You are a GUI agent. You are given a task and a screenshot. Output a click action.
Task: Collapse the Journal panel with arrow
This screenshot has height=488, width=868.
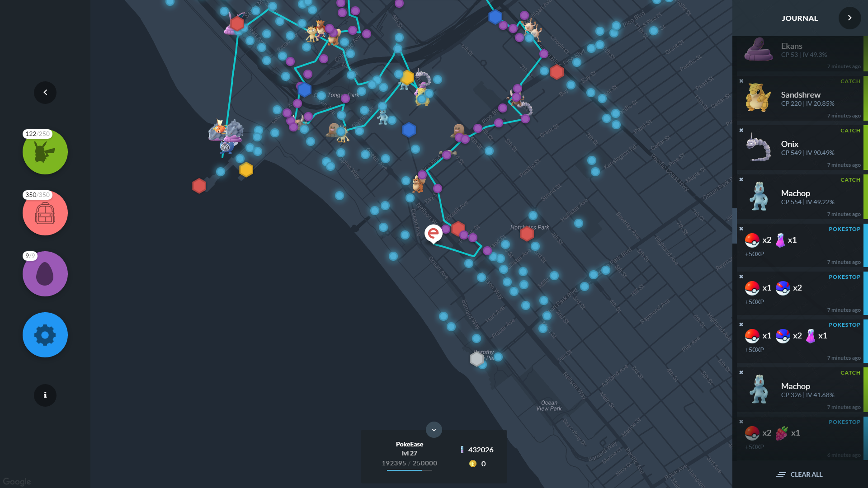coord(849,18)
